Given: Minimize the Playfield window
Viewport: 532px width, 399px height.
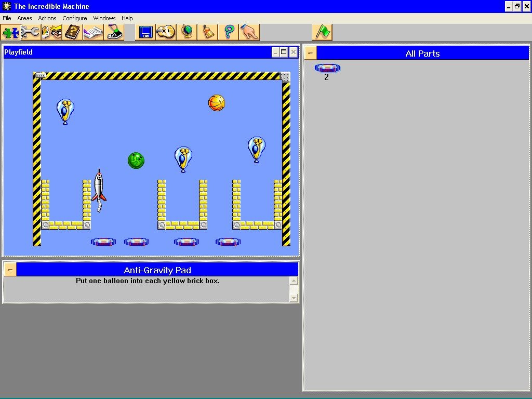Looking at the screenshot, I should point(275,52).
